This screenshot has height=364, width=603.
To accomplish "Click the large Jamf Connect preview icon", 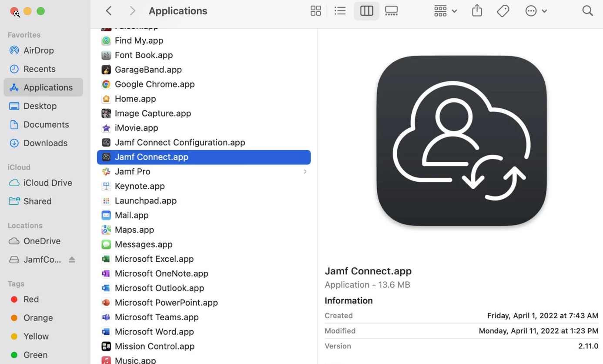I will pyautogui.click(x=462, y=141).
